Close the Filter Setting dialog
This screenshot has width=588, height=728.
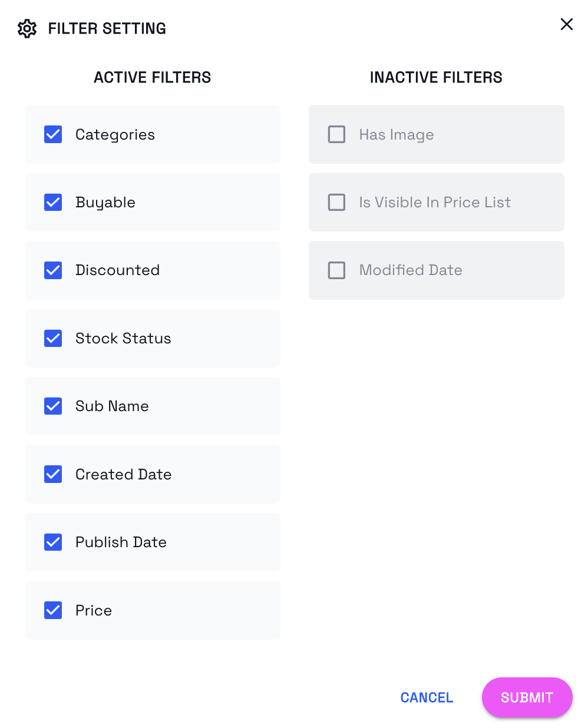coord(566,24)
